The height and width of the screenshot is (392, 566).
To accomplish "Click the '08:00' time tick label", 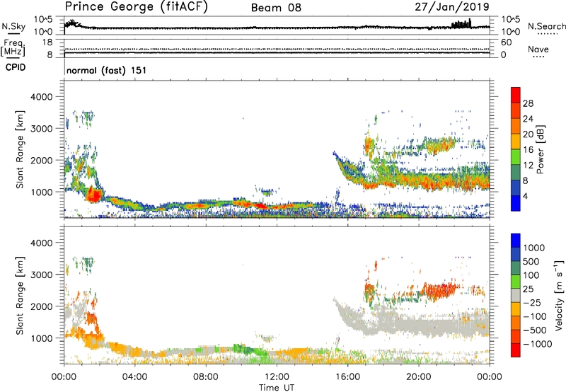I will [206, 377].
